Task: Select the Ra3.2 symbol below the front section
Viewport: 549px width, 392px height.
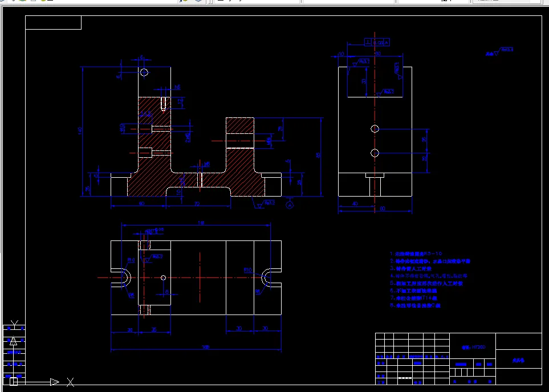Action: coord(266,204)
